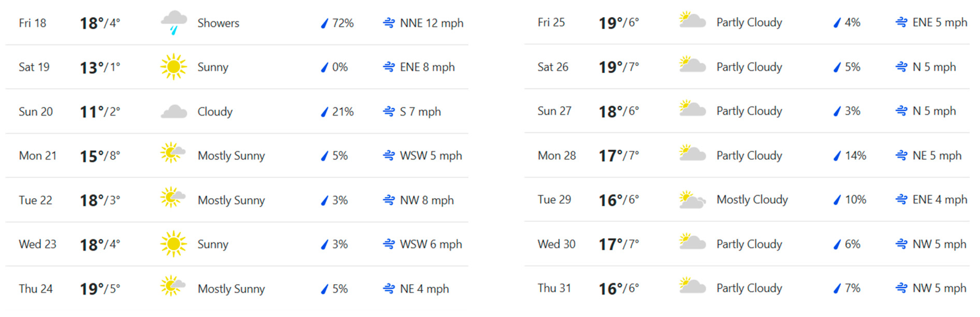The image size is (980, 317).
Task: Click the wind icon beside ENE 4 mph
Action: 901,199
